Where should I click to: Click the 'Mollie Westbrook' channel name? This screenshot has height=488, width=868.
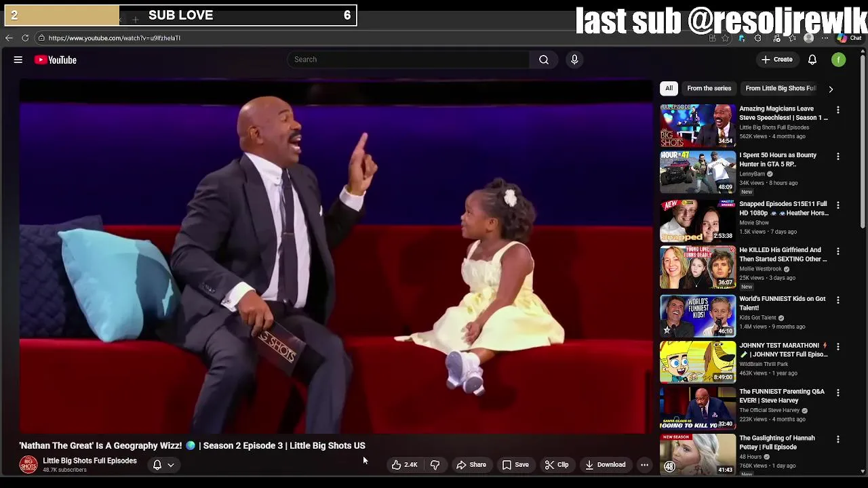761,269
